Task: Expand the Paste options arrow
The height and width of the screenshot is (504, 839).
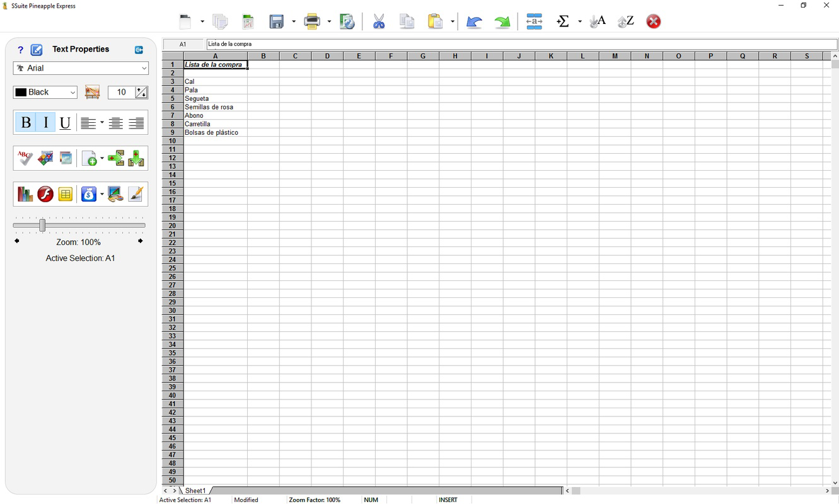Action: pos(453,22)
